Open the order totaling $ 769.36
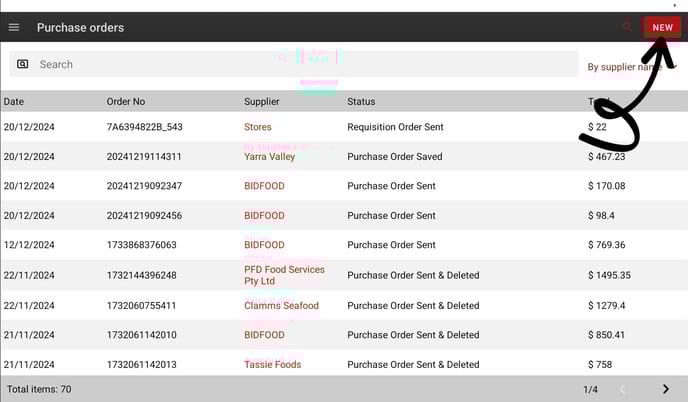This screenshot has width=688, height=402. click(607, 245)
